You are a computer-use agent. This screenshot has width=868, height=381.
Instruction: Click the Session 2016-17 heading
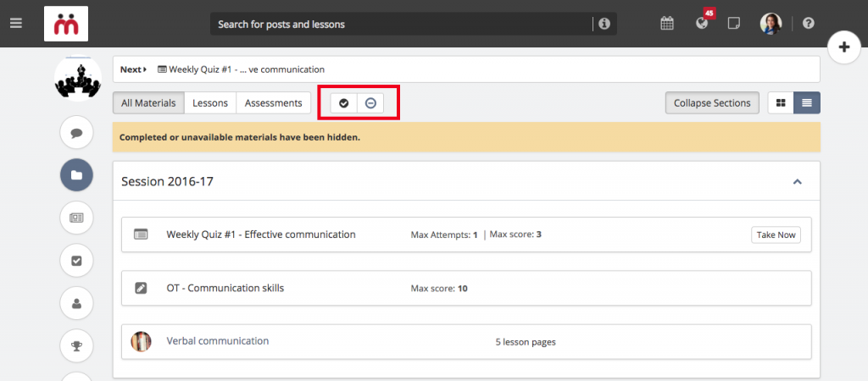point(167,181)
